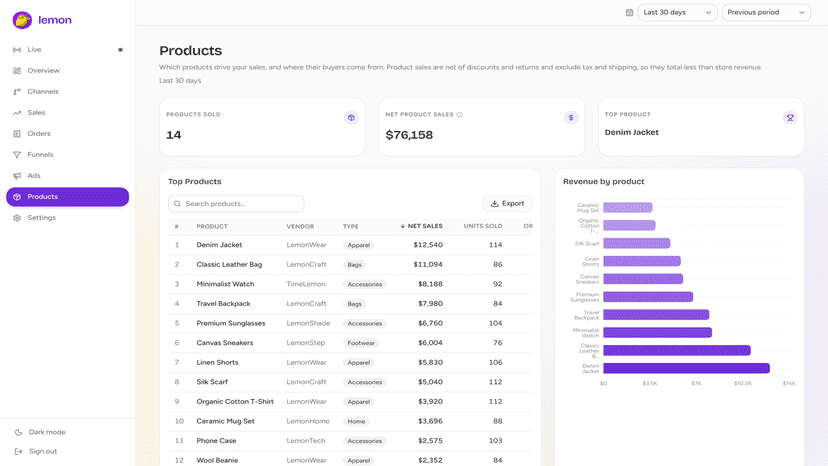Click Minimalist Watch in table
The height and width of the screenshot is (466, 828).
point(225,284)
